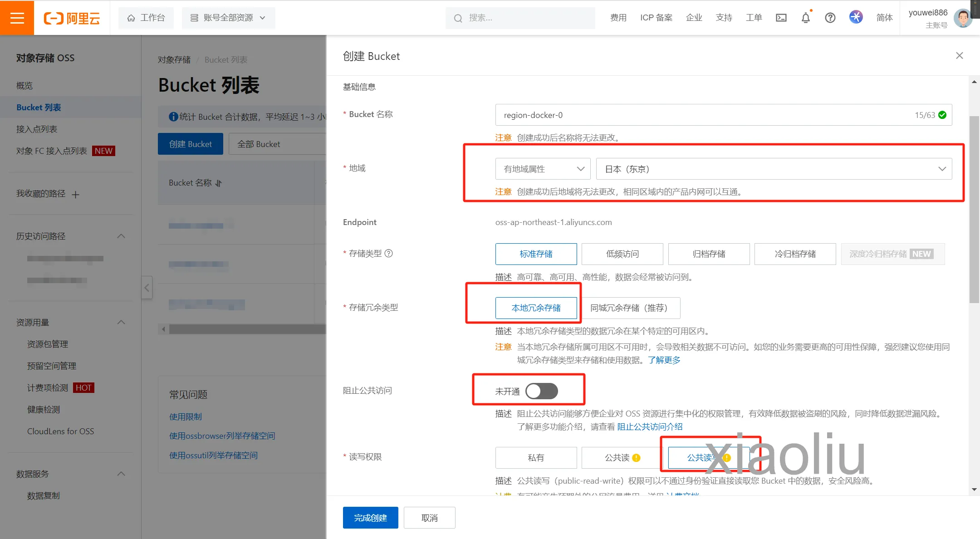Open 使用限制 FAQ link
The width and height of the screenshot is (980, 539).
[x=186, y=416]
